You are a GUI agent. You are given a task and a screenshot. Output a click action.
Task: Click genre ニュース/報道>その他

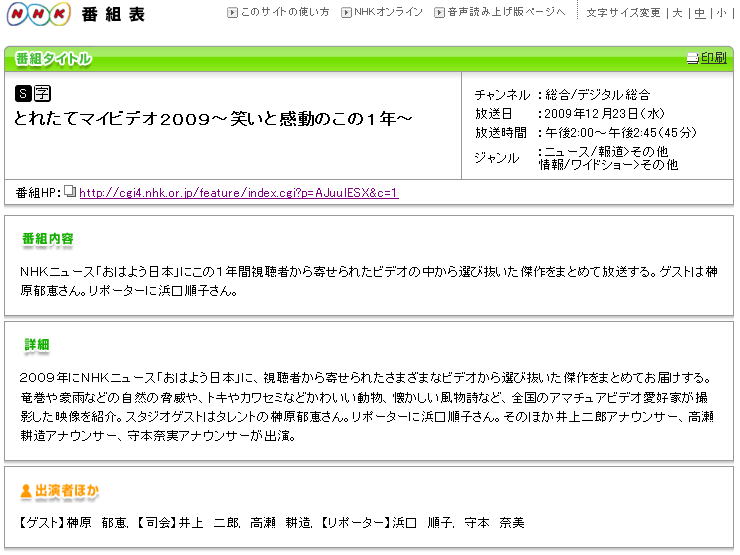click(x=606, y=151)
